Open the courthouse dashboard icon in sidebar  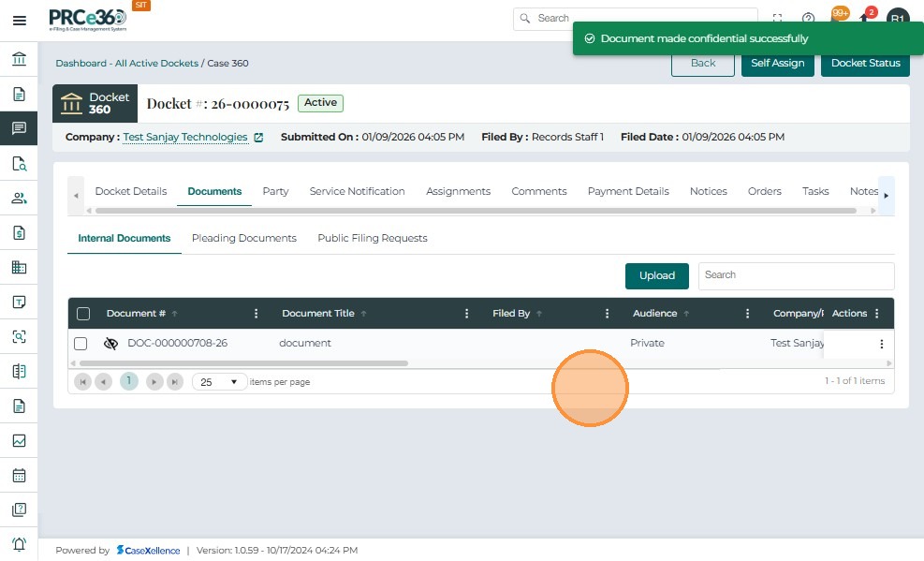[19, 59]
